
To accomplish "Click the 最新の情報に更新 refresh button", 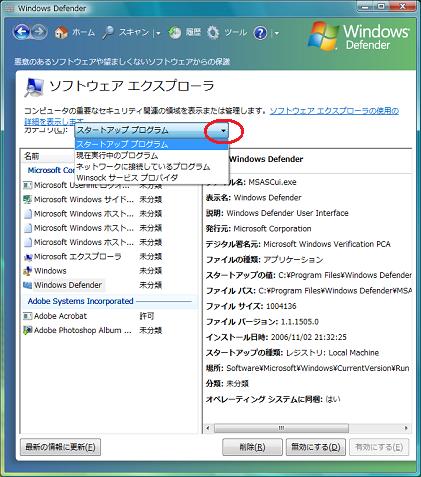I will (60, 447).
